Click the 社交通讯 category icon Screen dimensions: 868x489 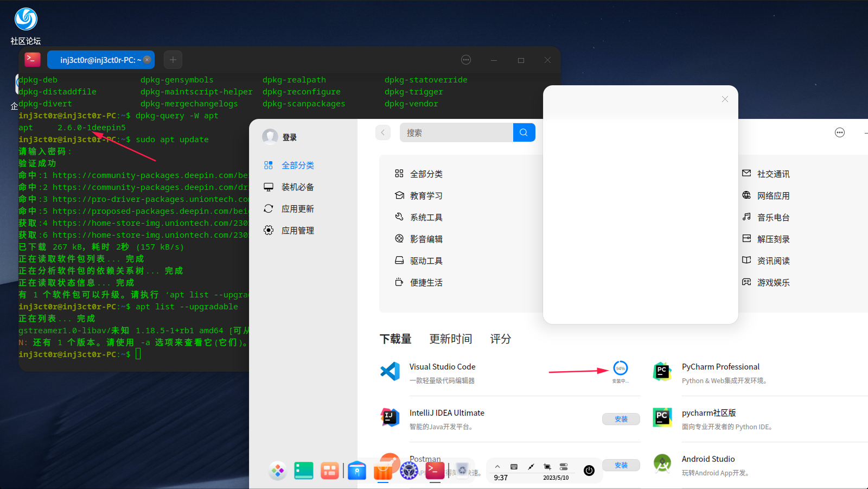tap(748, 174)
